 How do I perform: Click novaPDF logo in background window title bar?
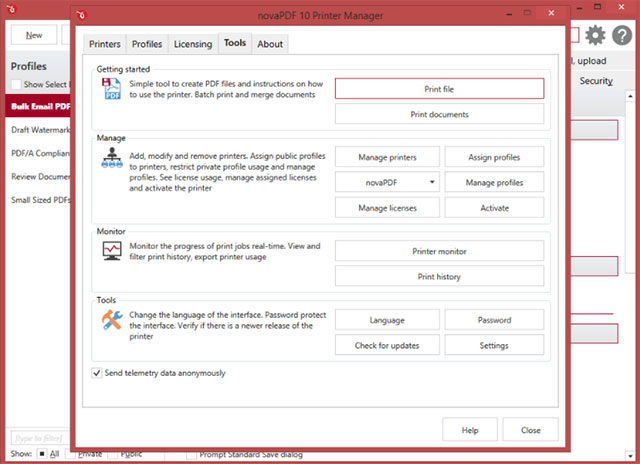(11, 9)
